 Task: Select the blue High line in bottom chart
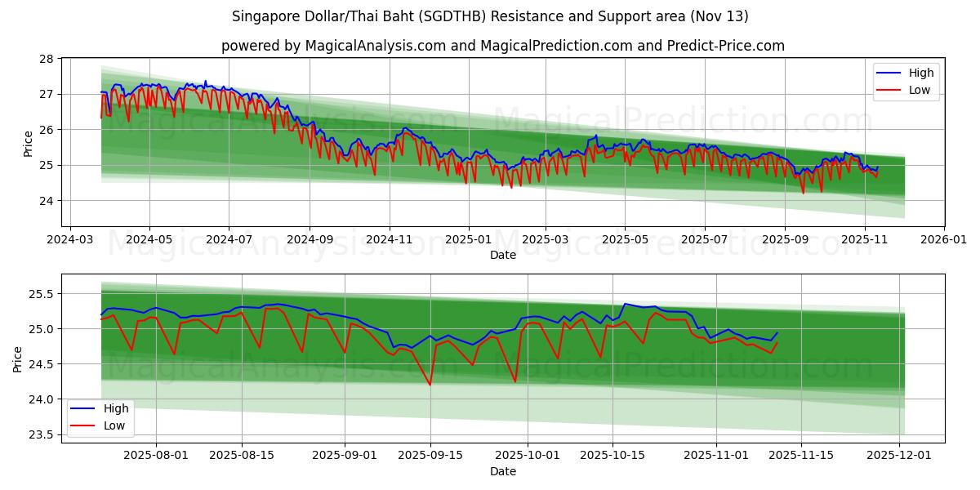coord(245,309)
